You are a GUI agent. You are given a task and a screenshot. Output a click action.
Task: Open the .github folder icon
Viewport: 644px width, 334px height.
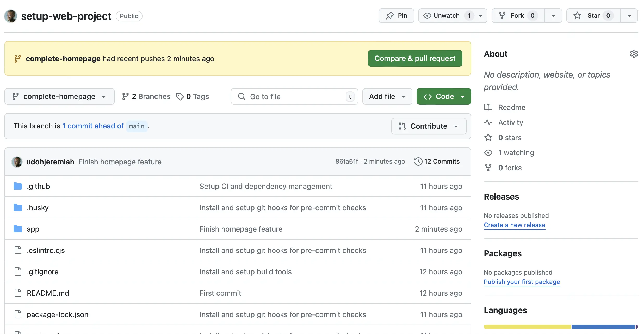[x=18, y=186]
